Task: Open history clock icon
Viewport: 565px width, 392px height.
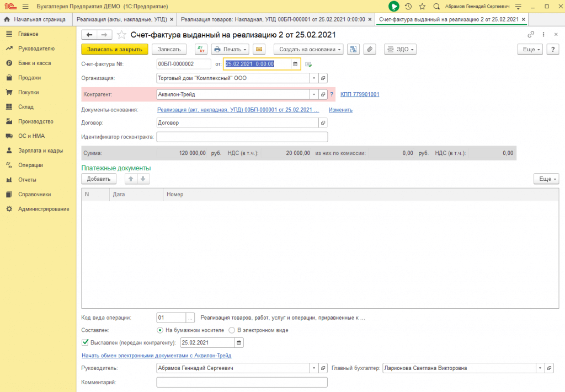Action: point(408,7)
